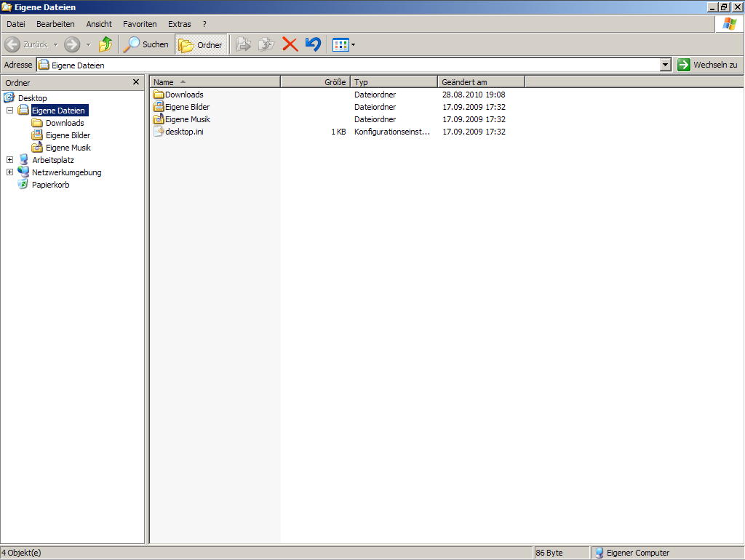Click the Up one level folder icon
The width and height of the screenshot is (745, 560).
[x=106, y=44]
